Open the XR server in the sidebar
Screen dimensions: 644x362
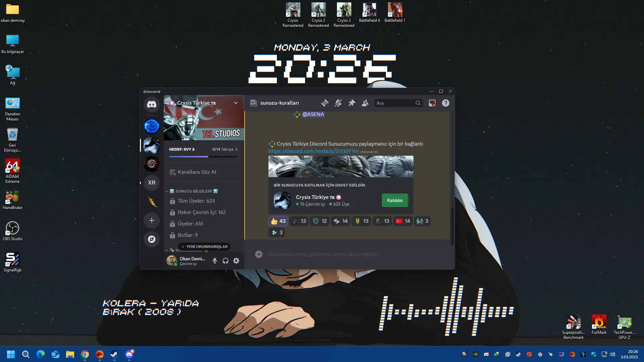point(152,183)
